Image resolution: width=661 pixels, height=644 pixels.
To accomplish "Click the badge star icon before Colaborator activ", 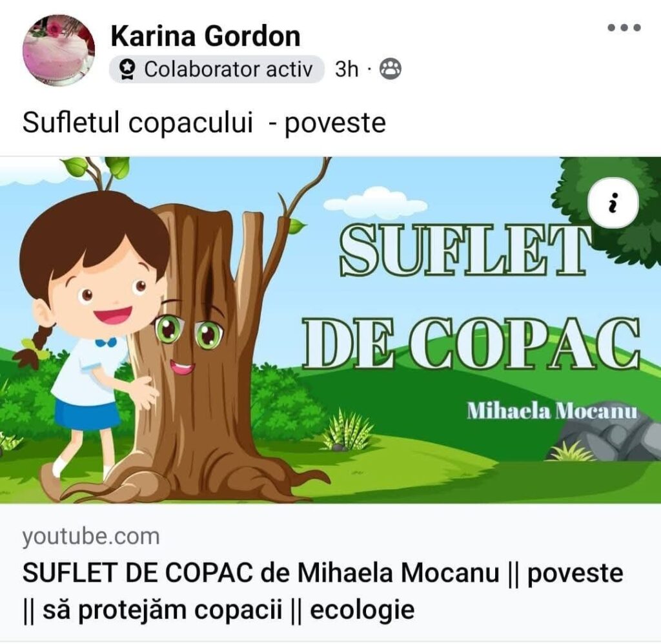I will pos(127,69).
